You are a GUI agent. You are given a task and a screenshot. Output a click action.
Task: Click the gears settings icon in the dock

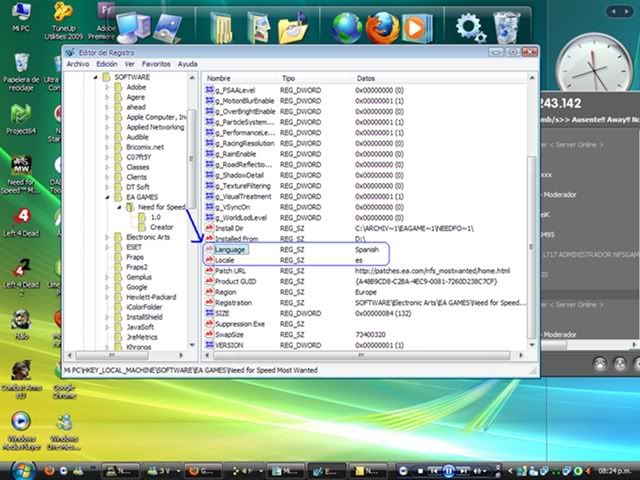[x=471, y=28]
